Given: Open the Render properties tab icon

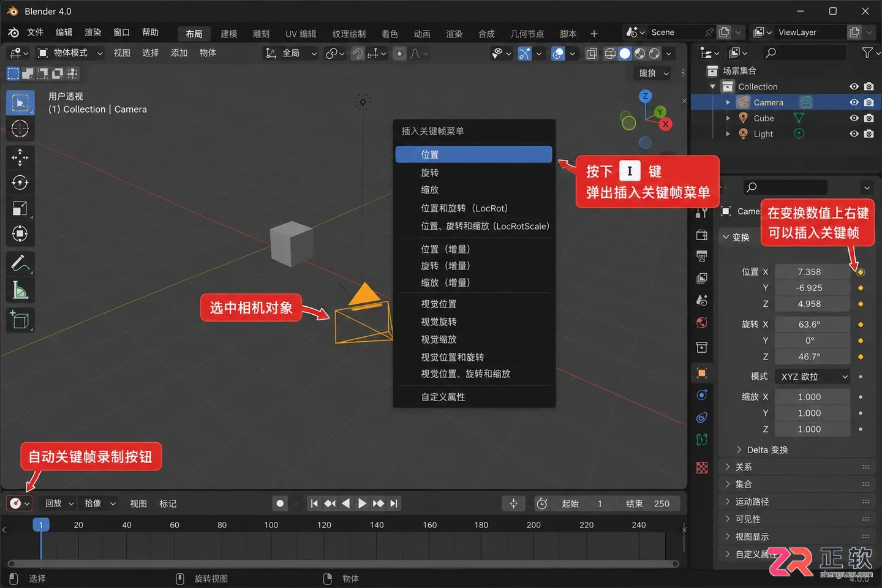Looking at the screenshot, I should [x=702, y=235].
